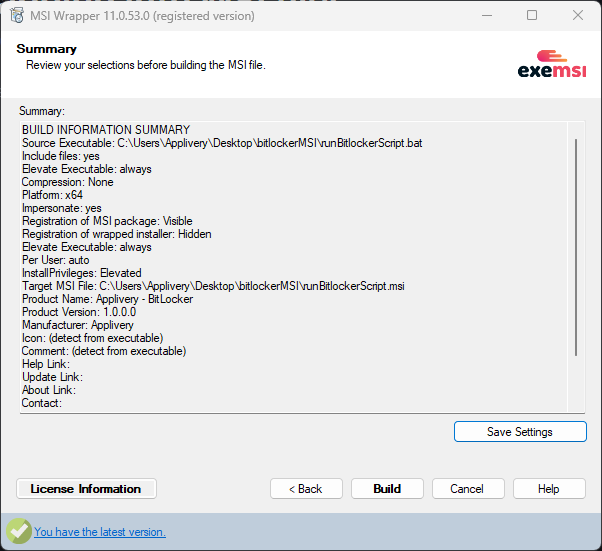Click the 'Per User: auto' line

[56, 260]
